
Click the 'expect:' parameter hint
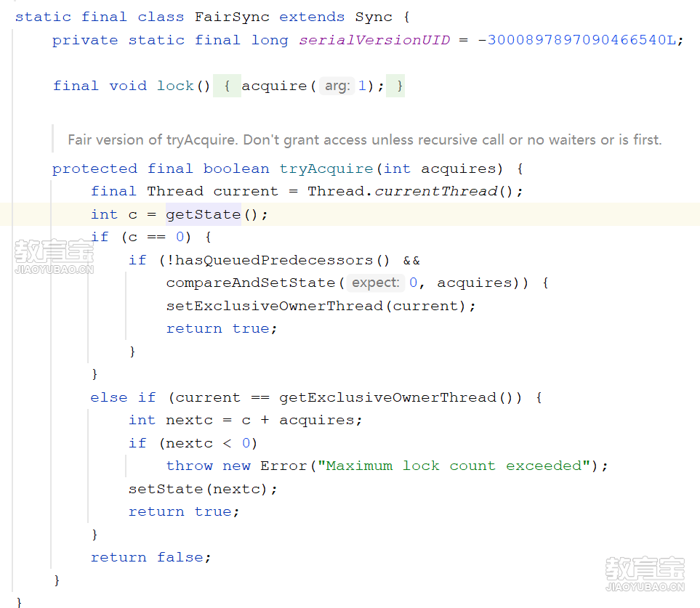coord(376,283)
